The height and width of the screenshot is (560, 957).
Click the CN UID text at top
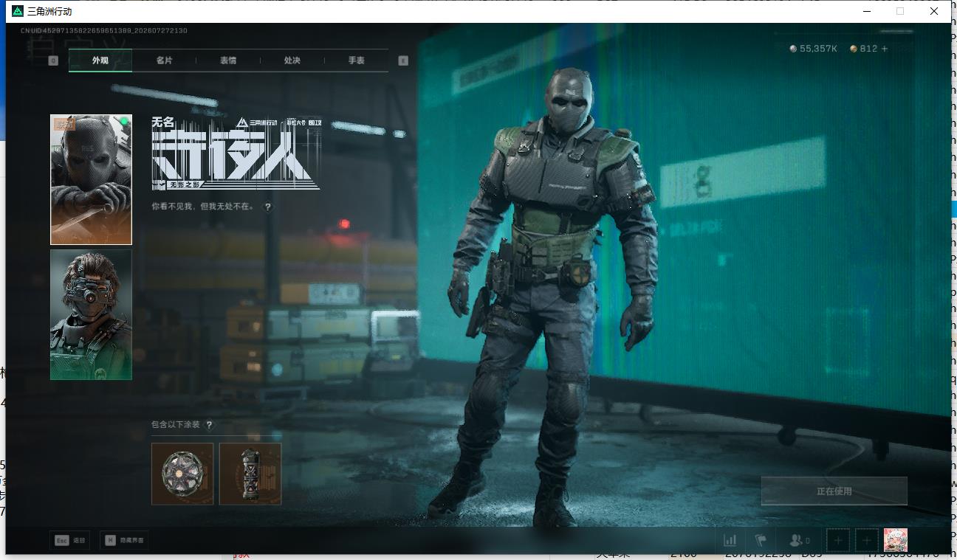(104, 30)
